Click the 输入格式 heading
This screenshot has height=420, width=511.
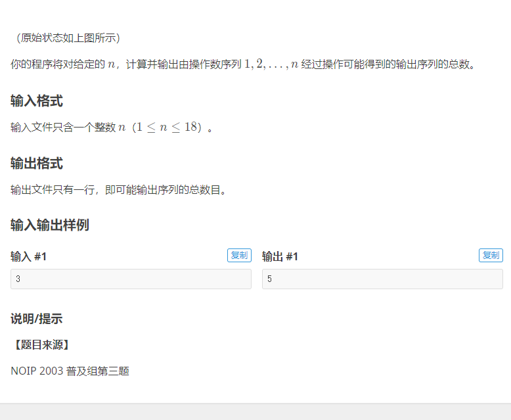click(x=37, y=101)
